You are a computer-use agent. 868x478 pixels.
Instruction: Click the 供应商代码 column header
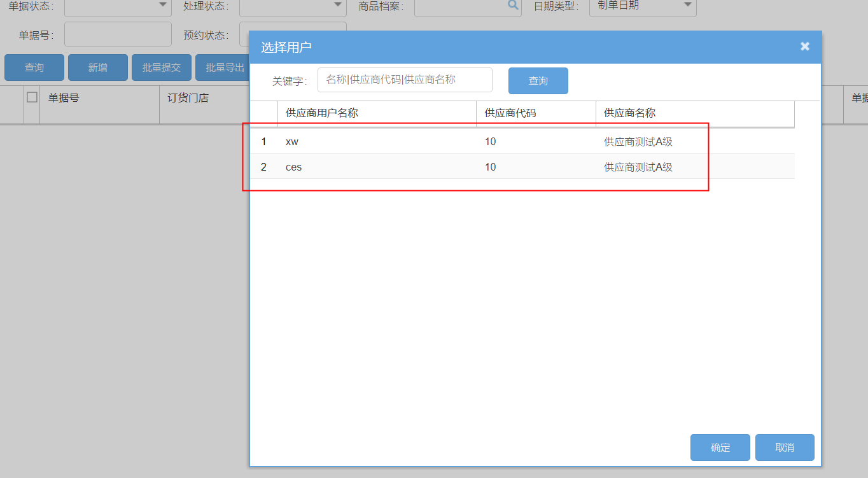536,113
